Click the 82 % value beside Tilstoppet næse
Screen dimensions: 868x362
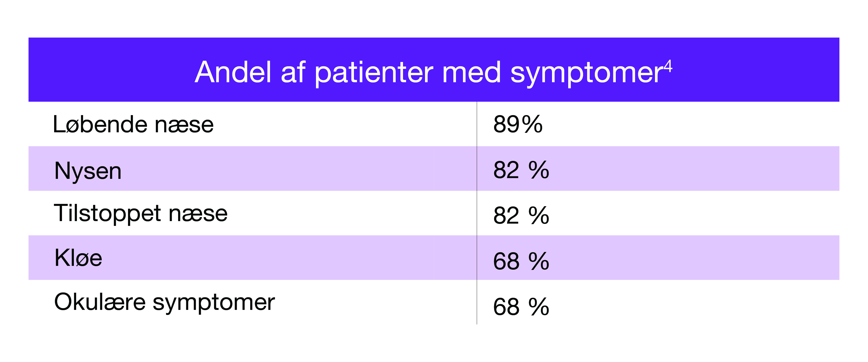(x=521, y=215)
